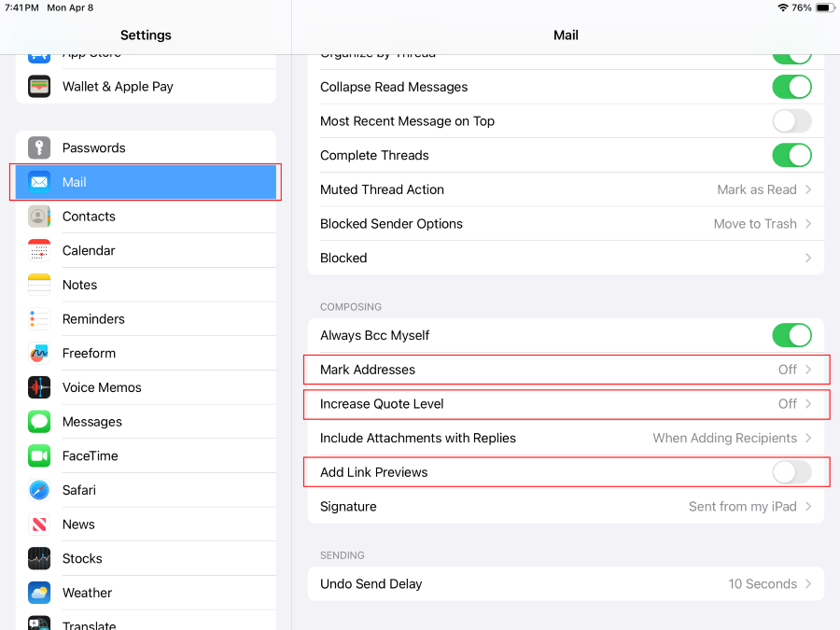Select the Voice Memos waveform icon
Image resolution: width=840 pixels, height=630 pixels.
pos(39,387)
